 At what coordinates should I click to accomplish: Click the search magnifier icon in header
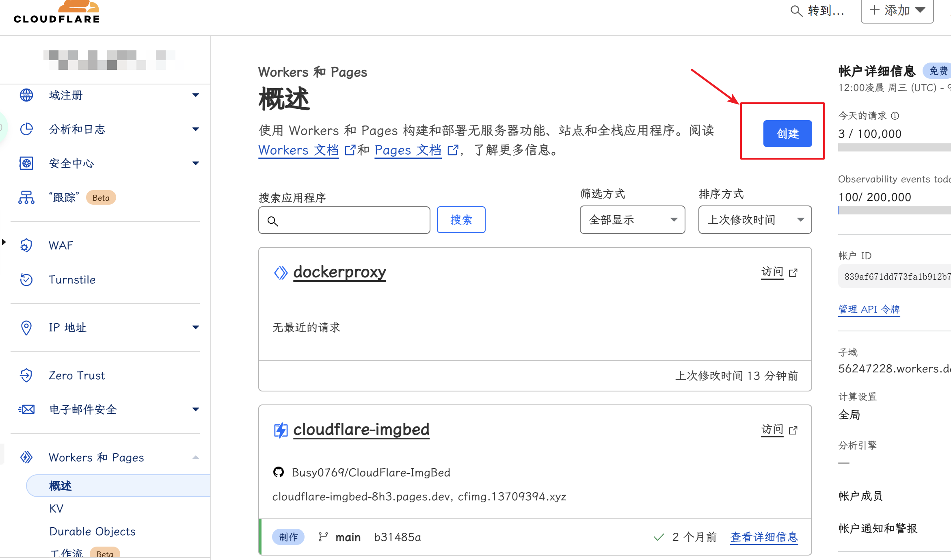pos(796,11)
